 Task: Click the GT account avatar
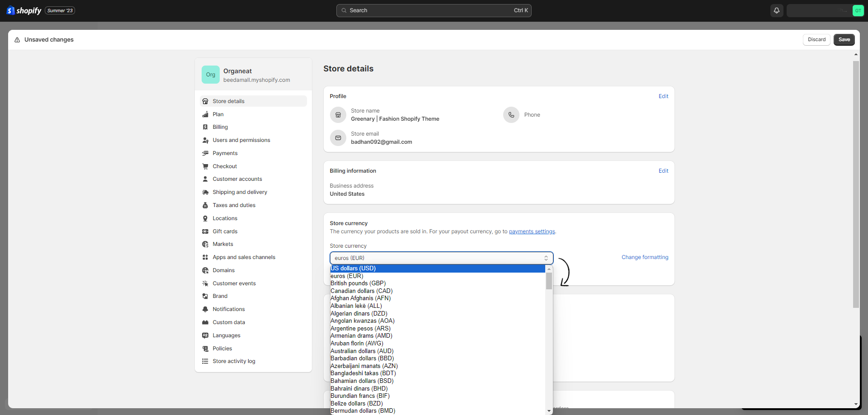(x=858, y=10)
